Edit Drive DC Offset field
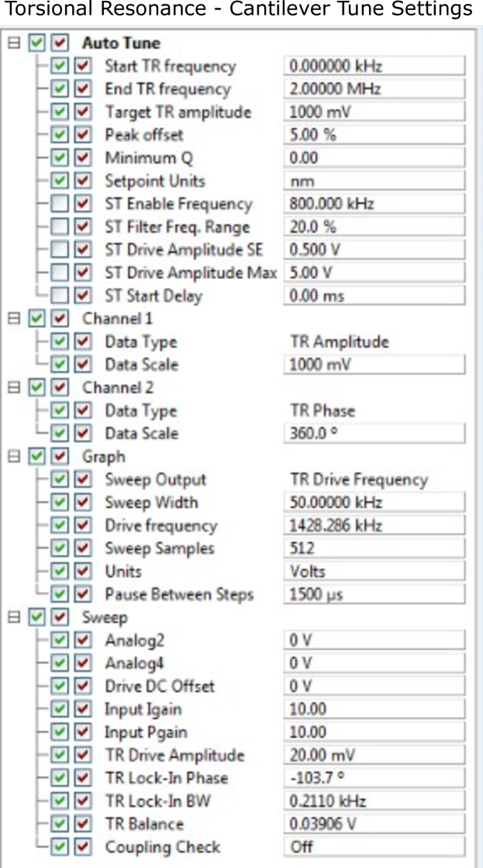Viewport: 483px width, 868px height. tap(374, 686)
